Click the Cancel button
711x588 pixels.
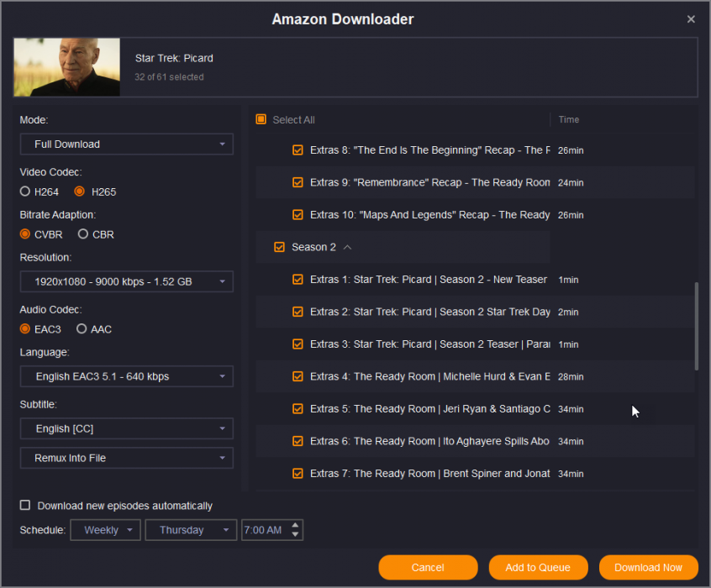[428, 567]
